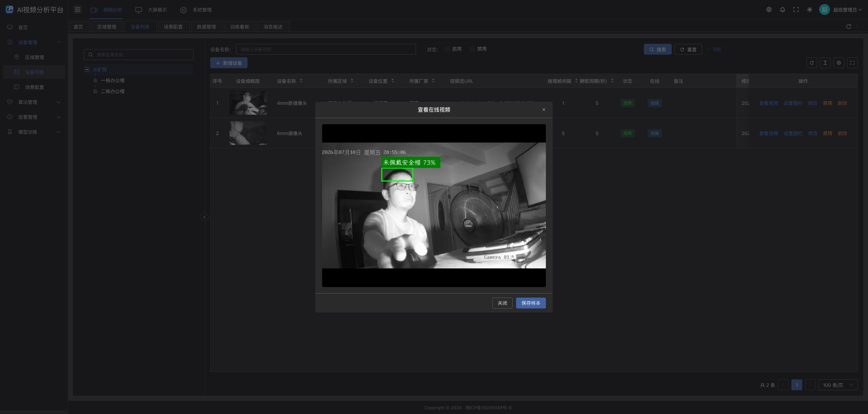Viewport: 868px width, 414px height.
Task: Switch to the 区域管理 tab
Action: pos(107,26)
